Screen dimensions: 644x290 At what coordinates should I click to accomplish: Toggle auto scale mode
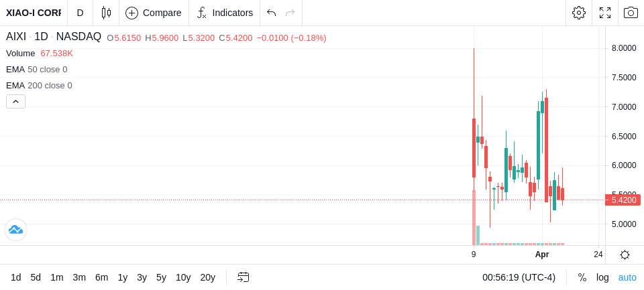tap(627, 277)
